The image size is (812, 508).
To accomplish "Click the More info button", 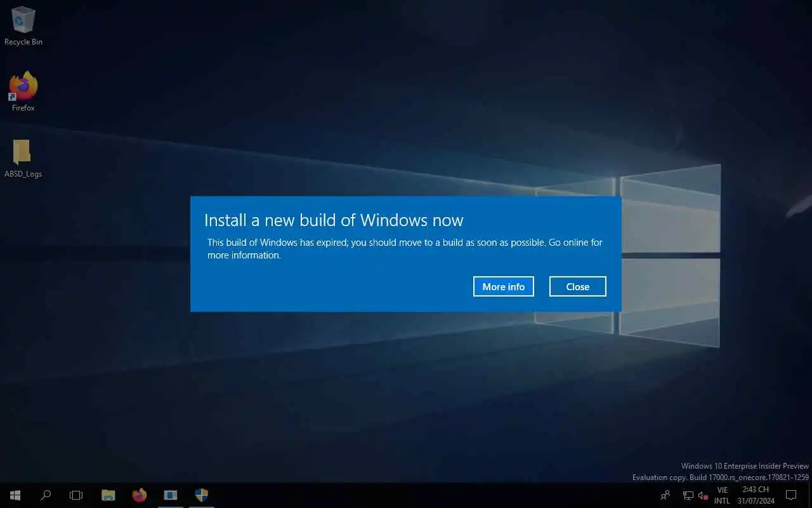I will [x=503, y=286].
